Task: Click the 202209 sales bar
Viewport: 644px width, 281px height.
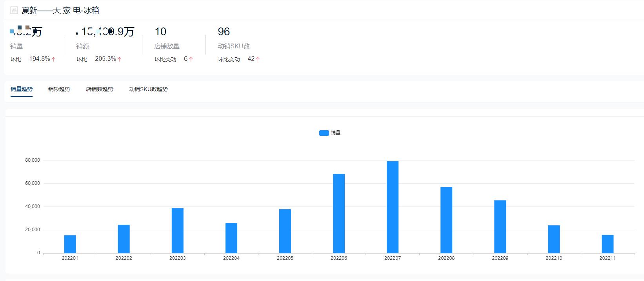Action: click(x=500, y=227)
